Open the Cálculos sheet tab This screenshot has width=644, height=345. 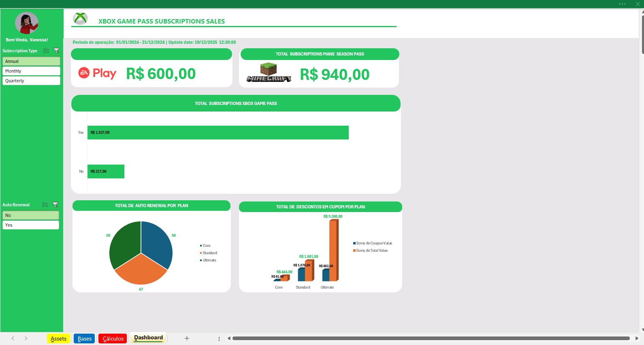113,339
